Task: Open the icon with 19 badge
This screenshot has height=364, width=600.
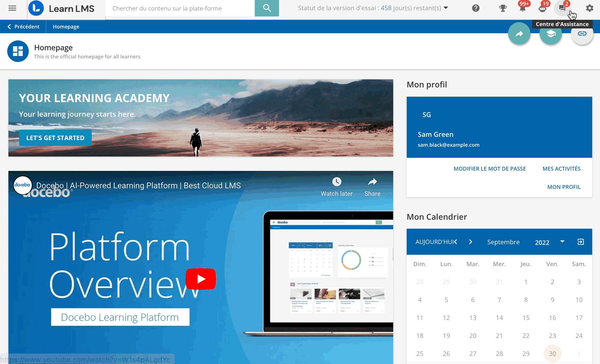Action: [x=542, y=8]
